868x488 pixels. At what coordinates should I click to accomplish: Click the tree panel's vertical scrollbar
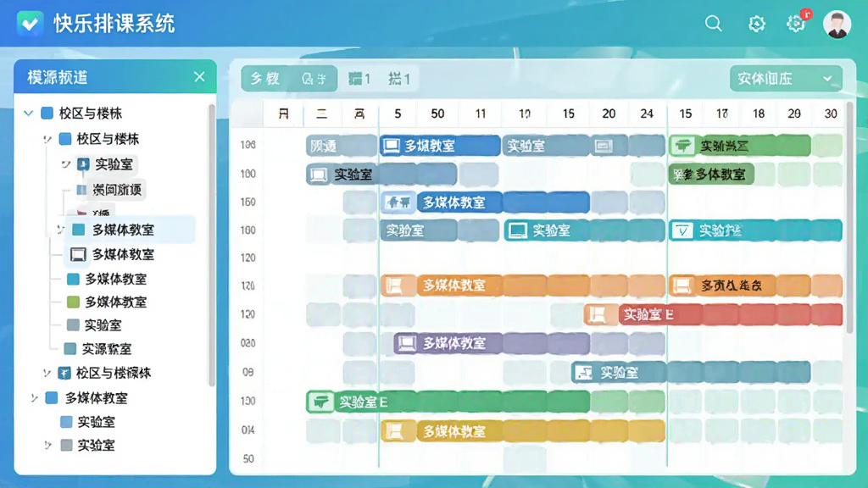(x=211, y=245)
